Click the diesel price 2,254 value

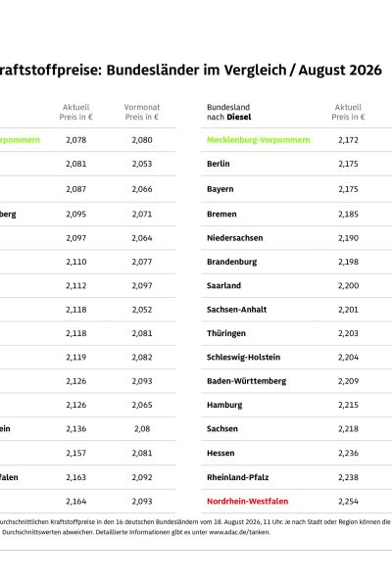348,501
